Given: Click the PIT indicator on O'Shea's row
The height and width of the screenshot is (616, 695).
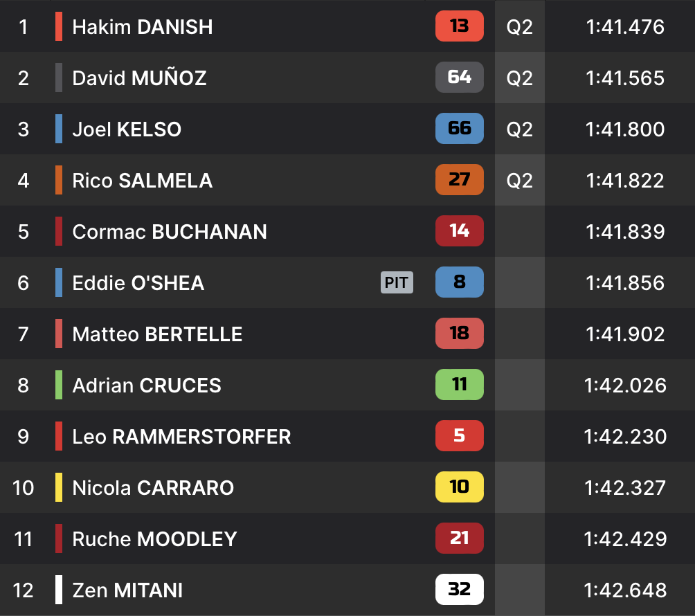Looking at the screenshot, I should click(397, 282).
